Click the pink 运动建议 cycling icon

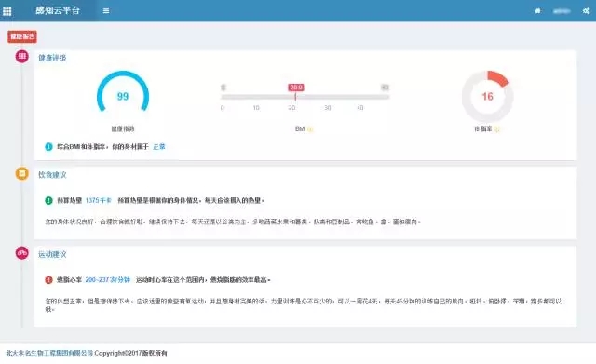pyautogui.click(x=22, y=252)
